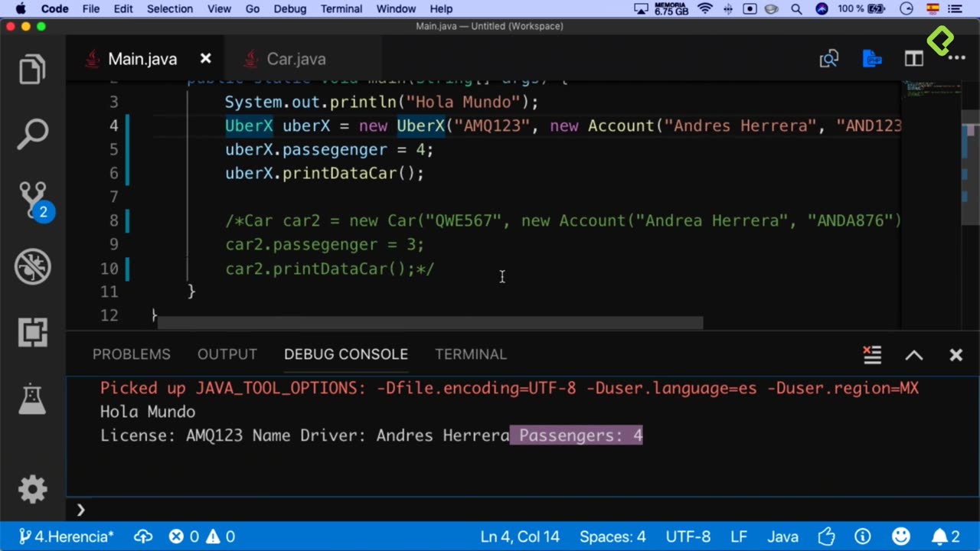The height and width of the screenshot is (551, 980).
Task: Click the 4.Herencia* git branch in status bar
Action: [66, 536]
